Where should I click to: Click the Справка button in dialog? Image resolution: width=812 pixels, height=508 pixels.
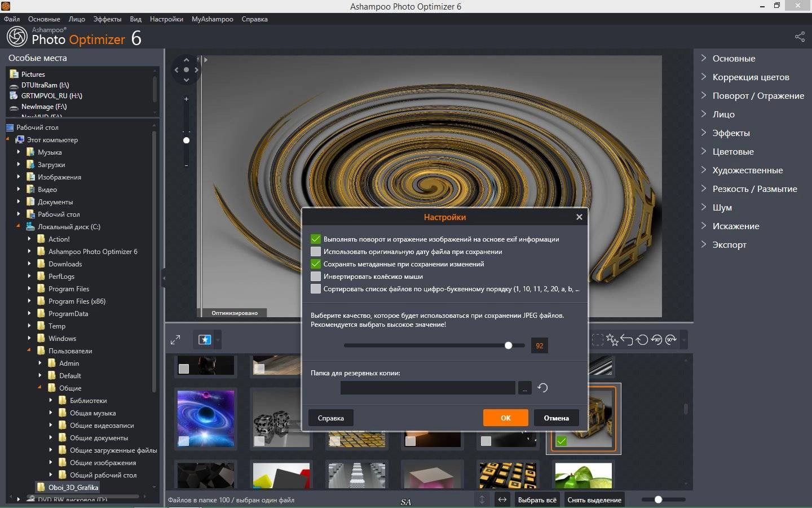331,418
